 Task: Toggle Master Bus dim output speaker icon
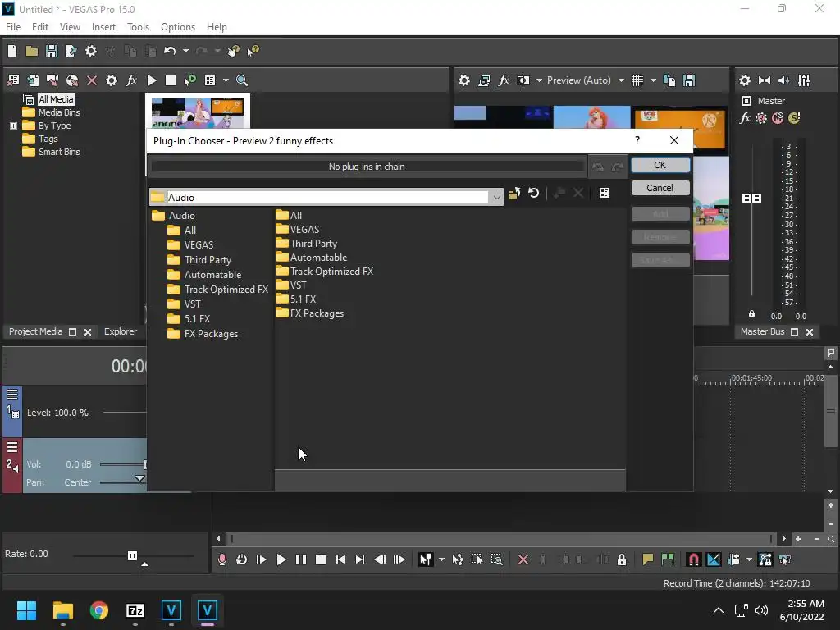783,80
